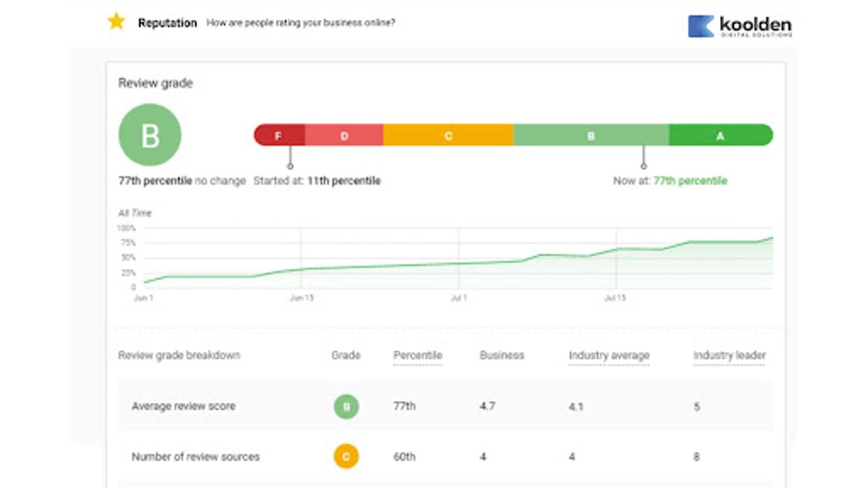Screen dimensions: 868x488
Task: Select the D segment of the grade bar
Action: coord(344,136)
